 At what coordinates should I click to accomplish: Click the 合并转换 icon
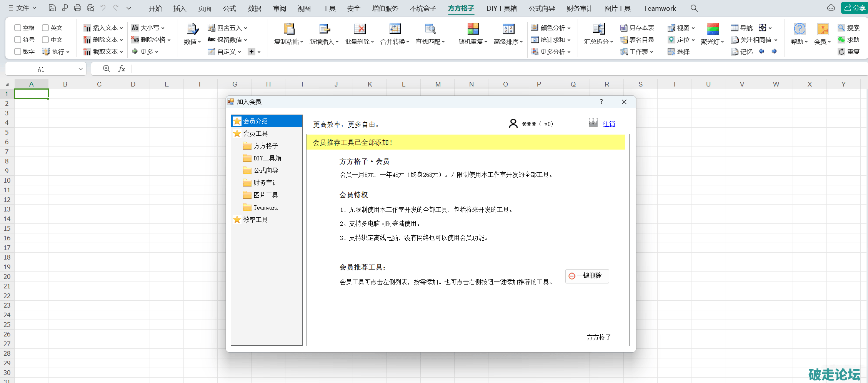click(395, 29)
